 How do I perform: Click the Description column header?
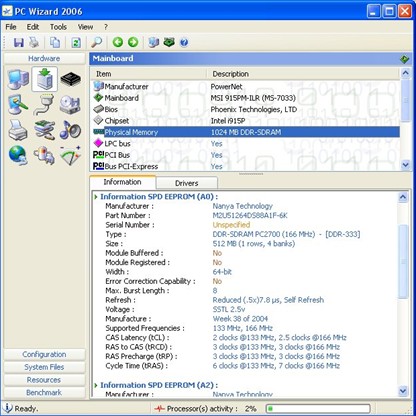(303, 74)
